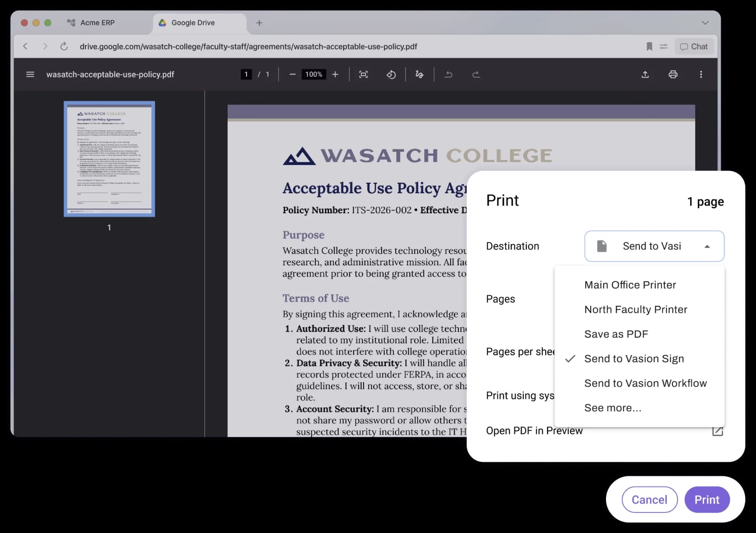Open the browser tune settings icon

tap(664, 46)
